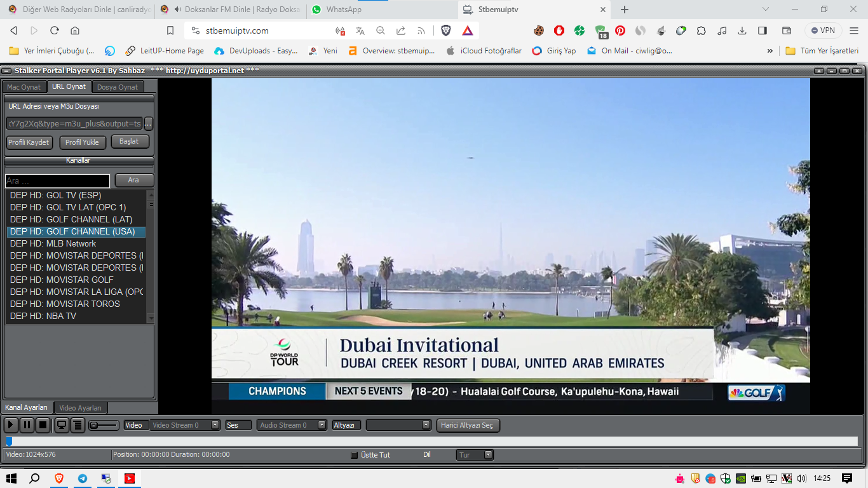Click the RSS feed icon in address bar
This screenshot has width=868, height=488.
tap(421, 30)
